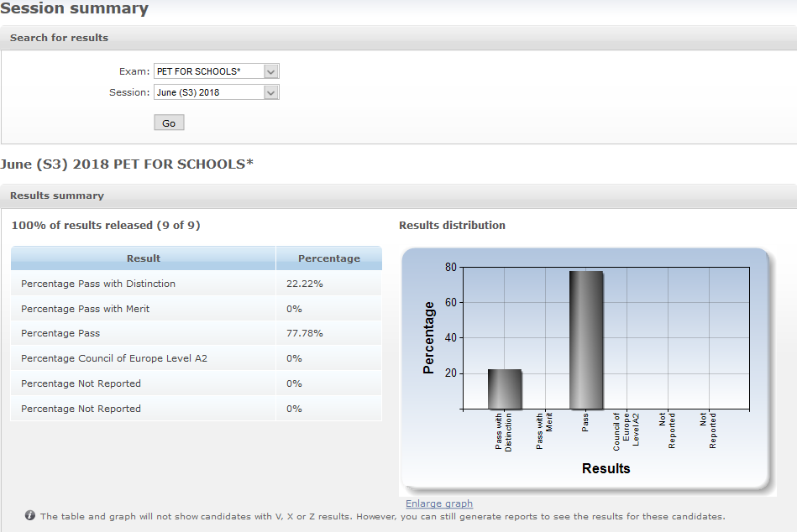Click the Percentage axis label on graph
This screenshot has height=532, width=797.
[428, 337]
